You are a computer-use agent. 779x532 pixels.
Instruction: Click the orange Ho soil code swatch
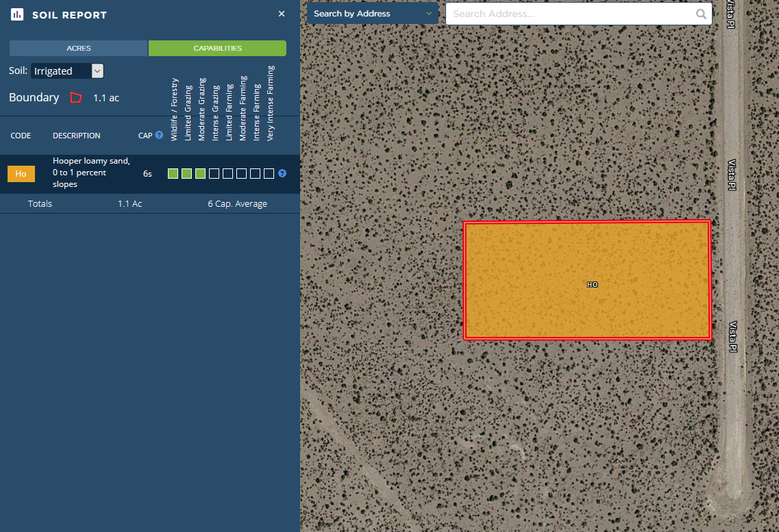click(21, 174)
